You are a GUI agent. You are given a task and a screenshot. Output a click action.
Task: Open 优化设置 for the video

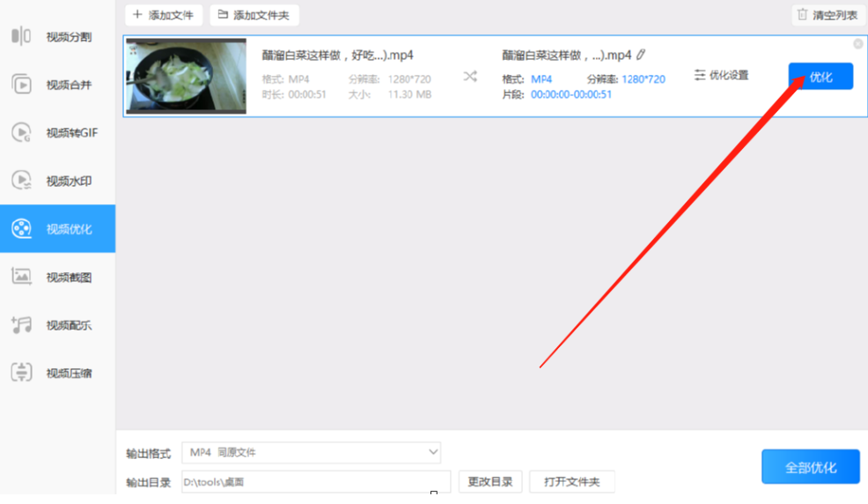[x=721, y=75]
